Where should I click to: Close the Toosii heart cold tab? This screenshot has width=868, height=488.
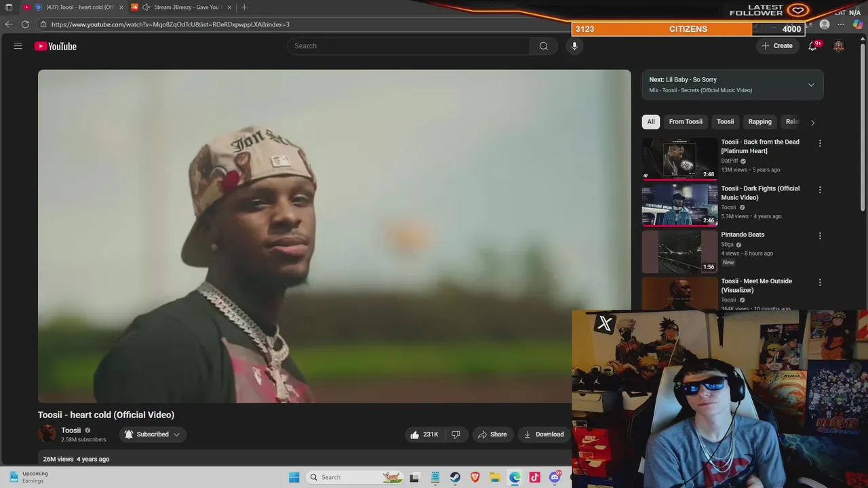(121, 7)
